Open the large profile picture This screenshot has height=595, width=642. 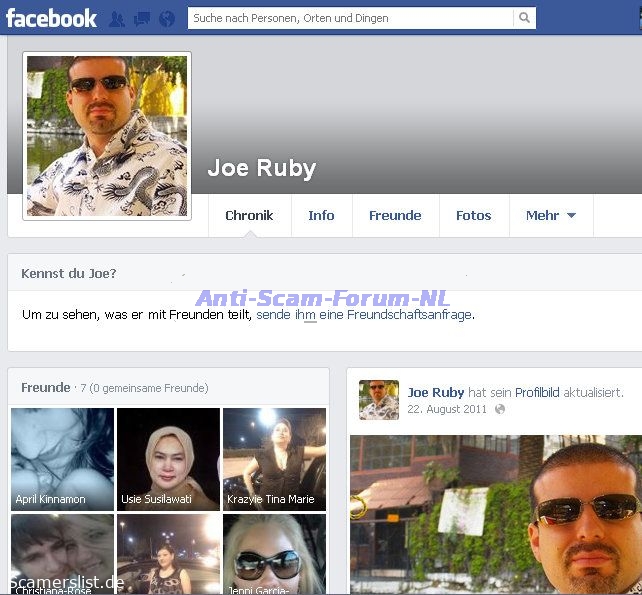click(x=107, y=135)
